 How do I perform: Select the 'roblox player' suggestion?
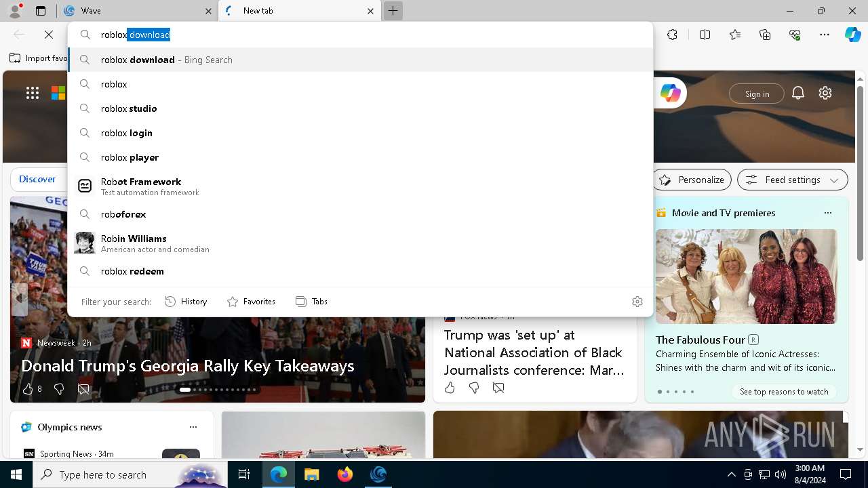360,157
